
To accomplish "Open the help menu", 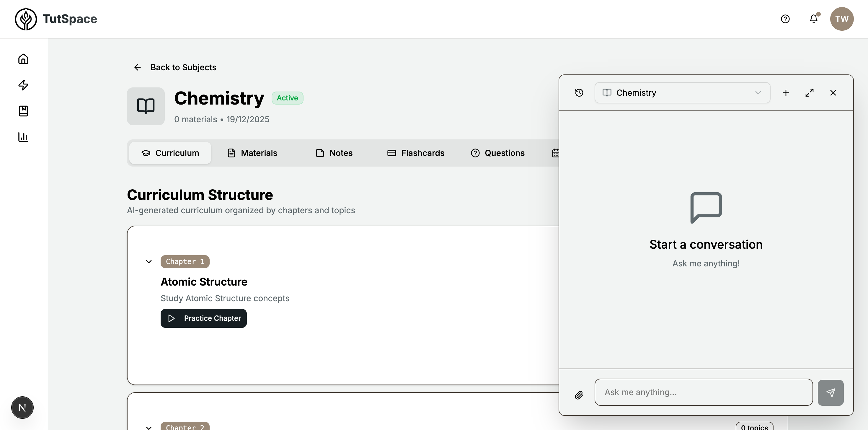I will [785, 19].
